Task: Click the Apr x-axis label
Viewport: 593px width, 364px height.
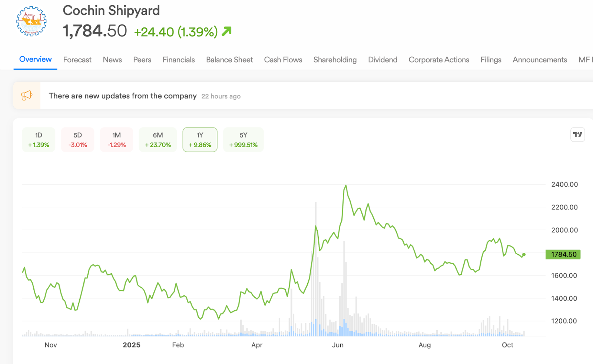Action: [x=257, y=345]
